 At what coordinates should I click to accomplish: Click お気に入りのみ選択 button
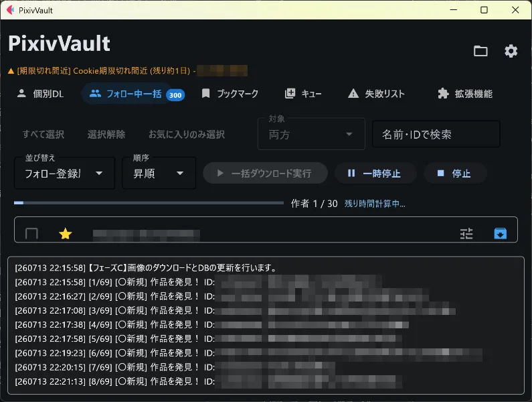[187, 134]
